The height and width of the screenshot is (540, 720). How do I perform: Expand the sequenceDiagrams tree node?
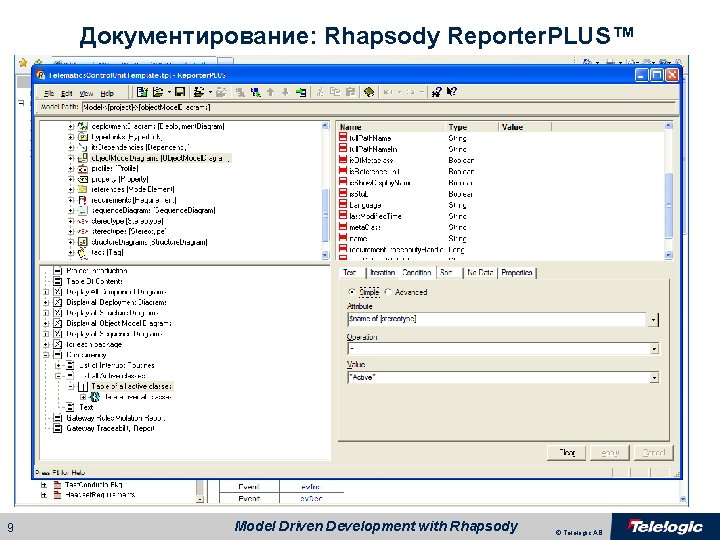(x=71, y=211)
